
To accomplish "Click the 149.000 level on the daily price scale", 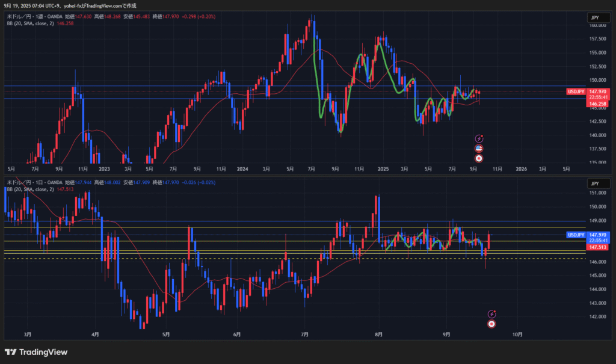I will tap(598, 221).
